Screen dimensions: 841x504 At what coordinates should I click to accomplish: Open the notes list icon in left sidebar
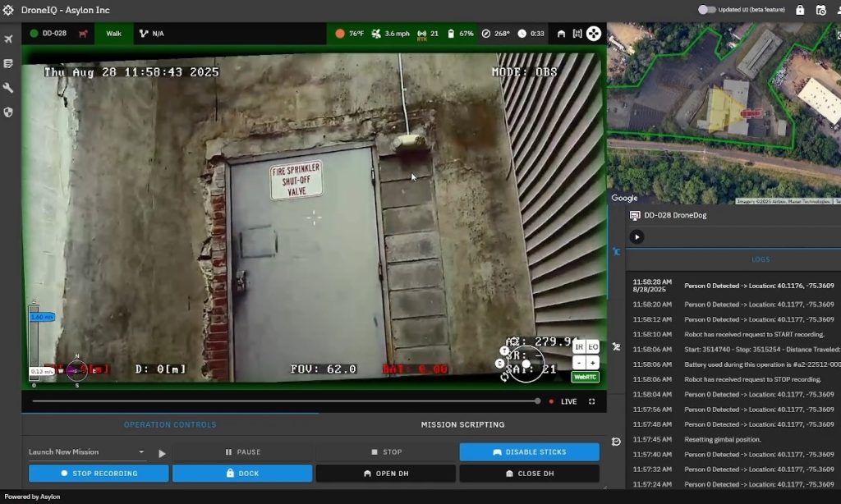pos(8,64)
